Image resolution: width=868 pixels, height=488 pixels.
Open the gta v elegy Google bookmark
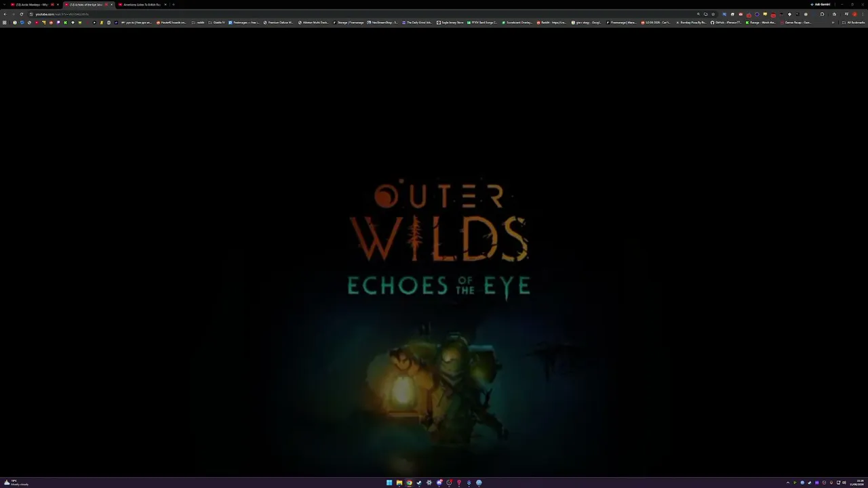[587, 22]
